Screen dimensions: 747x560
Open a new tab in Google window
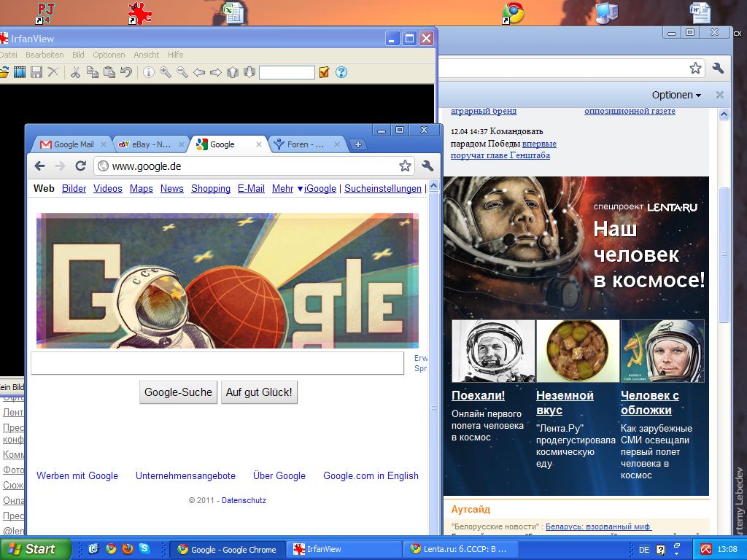coord(358,144)
